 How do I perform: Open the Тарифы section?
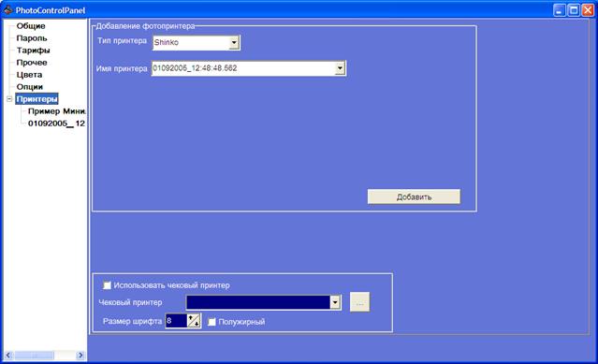pos(33,51)
